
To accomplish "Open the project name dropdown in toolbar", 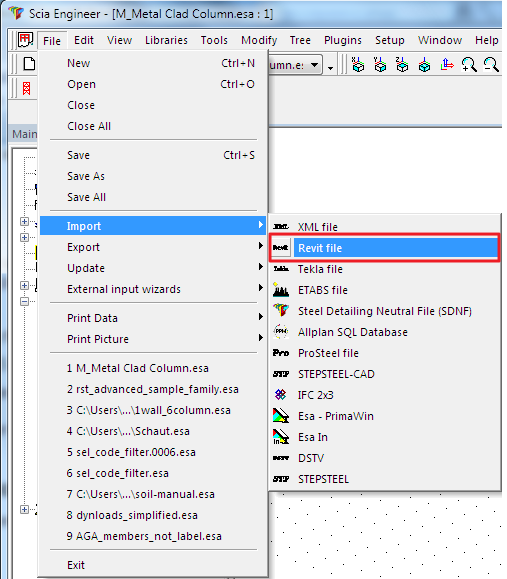I will point(314,65).
